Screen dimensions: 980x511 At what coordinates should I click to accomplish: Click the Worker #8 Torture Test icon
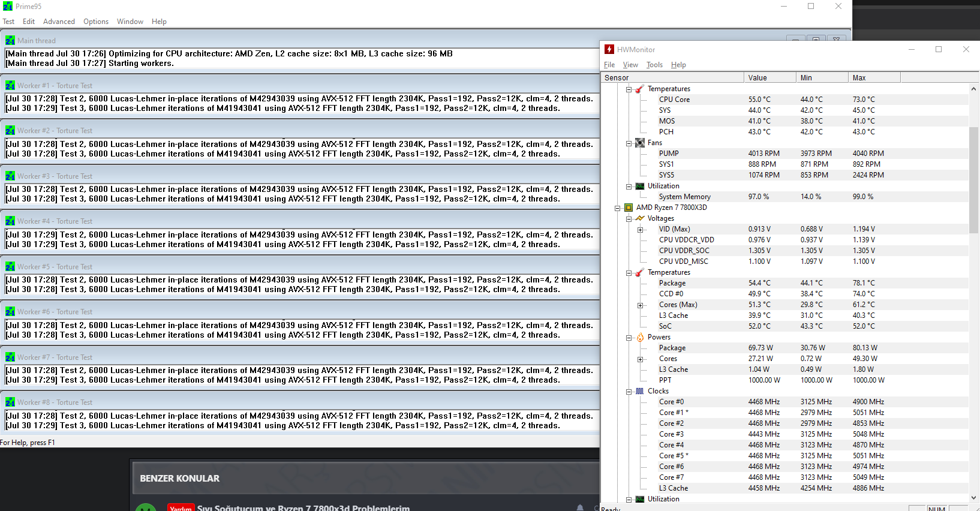point(10,402)
